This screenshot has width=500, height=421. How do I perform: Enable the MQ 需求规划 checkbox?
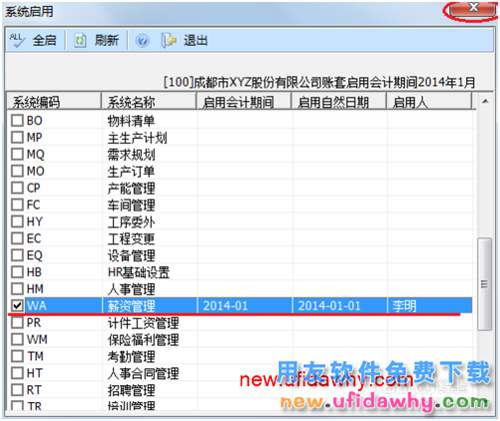(17, 154)
